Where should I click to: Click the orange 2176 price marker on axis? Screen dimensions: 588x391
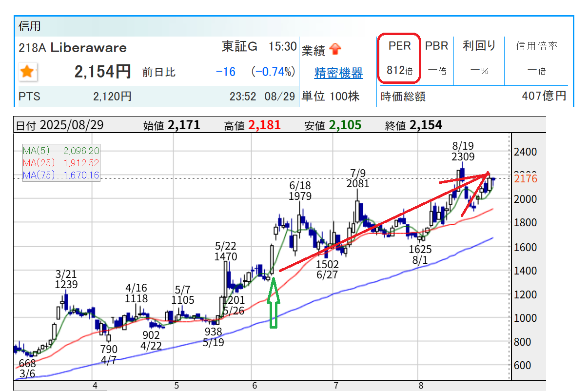click(526, 179)
